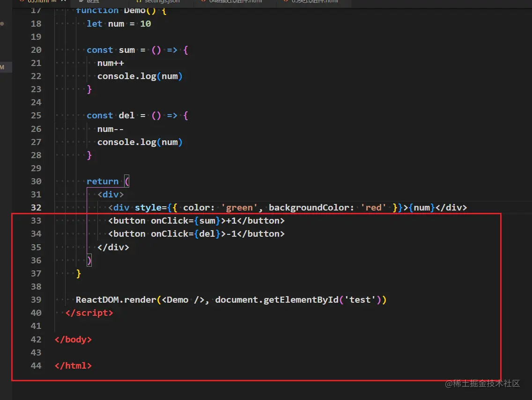Click the closing parenthesis on line 36
532x400 pixels.
click(x=89, y=261)
